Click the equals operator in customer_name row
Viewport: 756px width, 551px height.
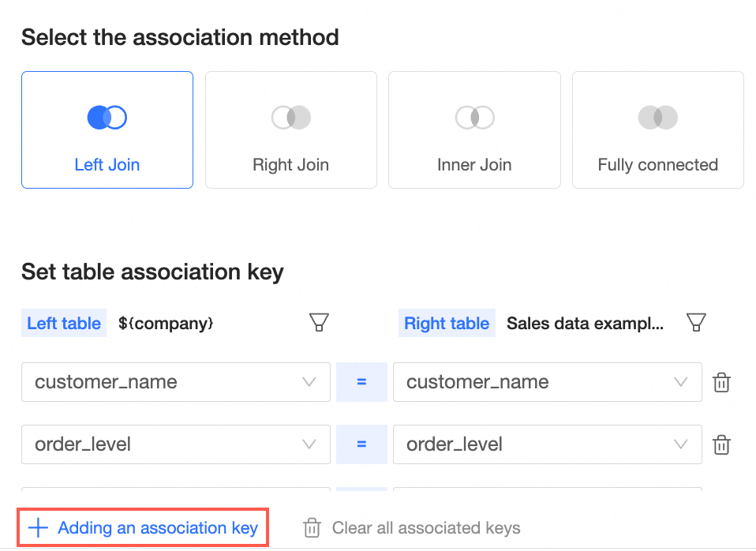tap(361, 383)
